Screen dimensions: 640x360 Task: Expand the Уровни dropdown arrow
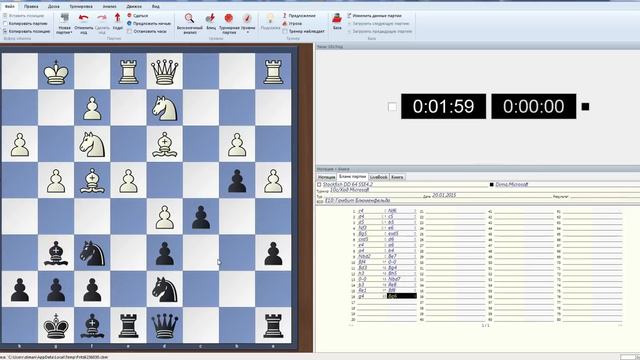[247, 32]
